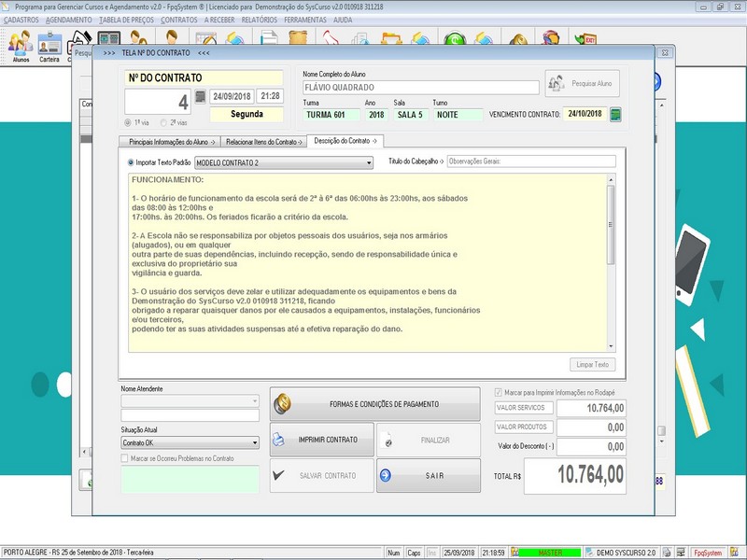Image resolution: width=747 pixels, height=560 pixels.
Task: Click the classroom screen toolbar icon
Action: [x=108, y=38]
